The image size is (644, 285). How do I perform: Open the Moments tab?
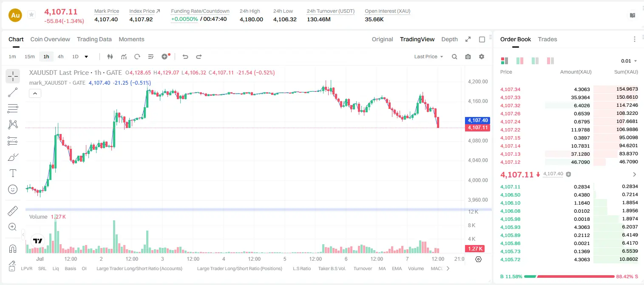[131, 39]
